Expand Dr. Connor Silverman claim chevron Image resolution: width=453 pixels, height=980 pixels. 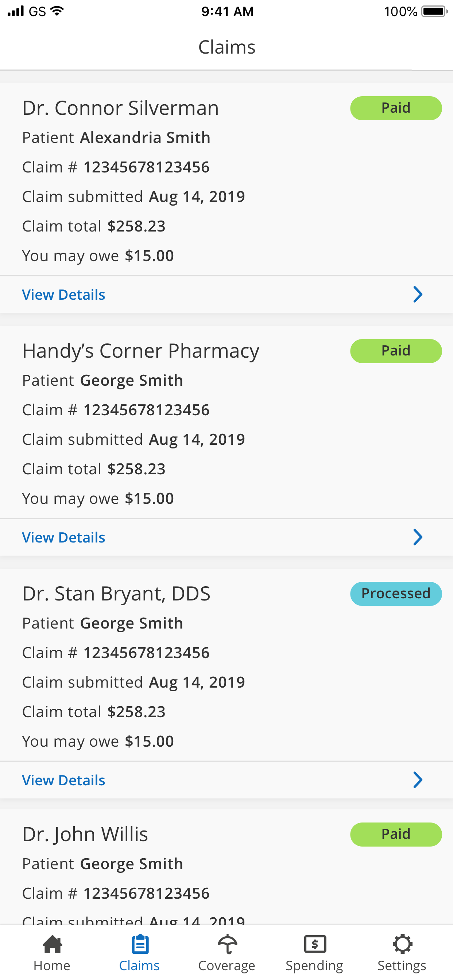pyautogui.click(x=418, y=295)
